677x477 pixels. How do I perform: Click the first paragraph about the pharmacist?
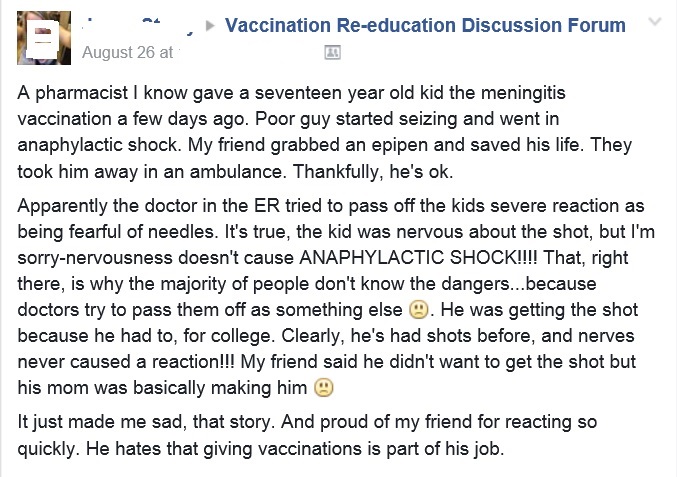point(325,132)
